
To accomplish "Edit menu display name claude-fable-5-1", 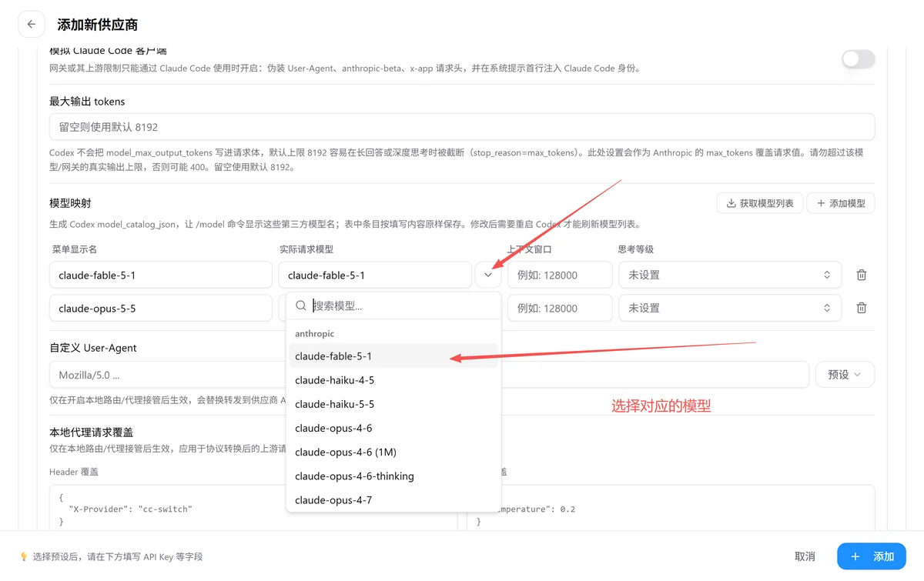I will click(x=161, y=275).
